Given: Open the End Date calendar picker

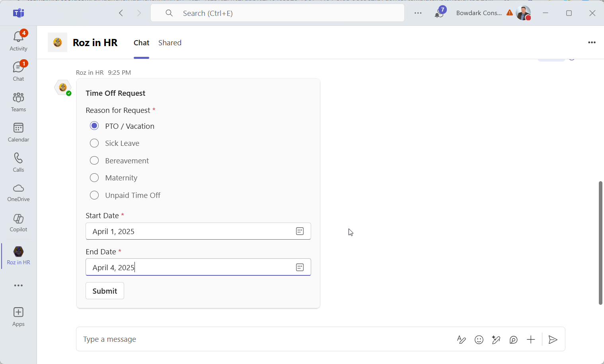Looking at the screenshot, I should (x=300, y=267).
